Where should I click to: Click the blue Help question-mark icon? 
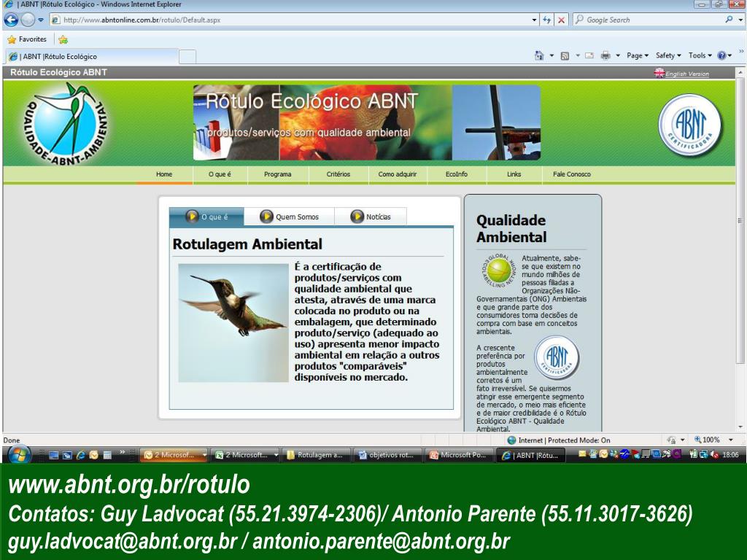pyautogui.click(x=721, y=55)
